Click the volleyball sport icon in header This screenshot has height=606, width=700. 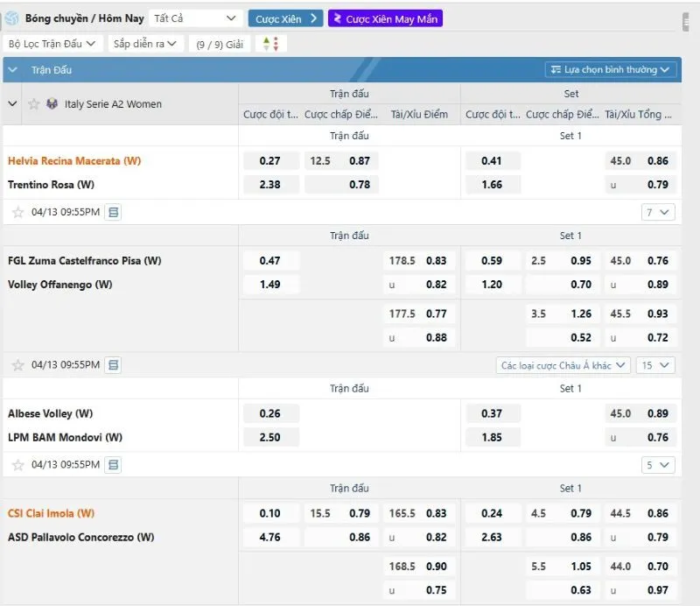tap(12, 18)
